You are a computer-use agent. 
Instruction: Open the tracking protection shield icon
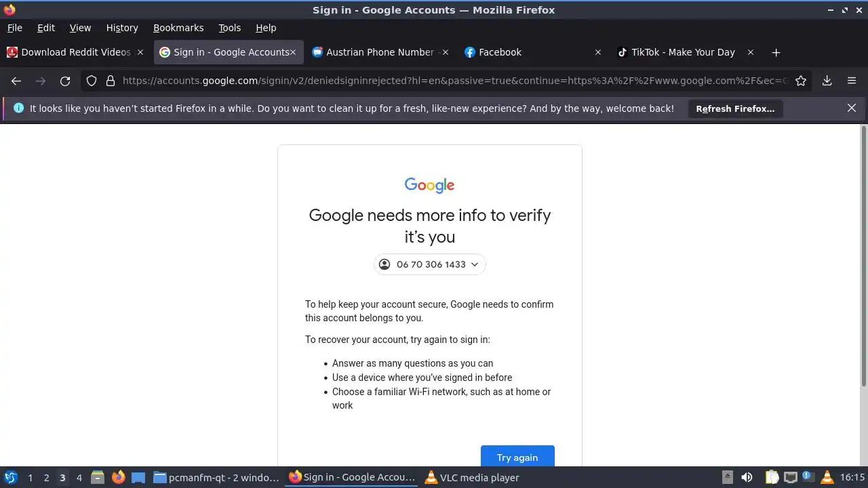(x=92, y=81)
